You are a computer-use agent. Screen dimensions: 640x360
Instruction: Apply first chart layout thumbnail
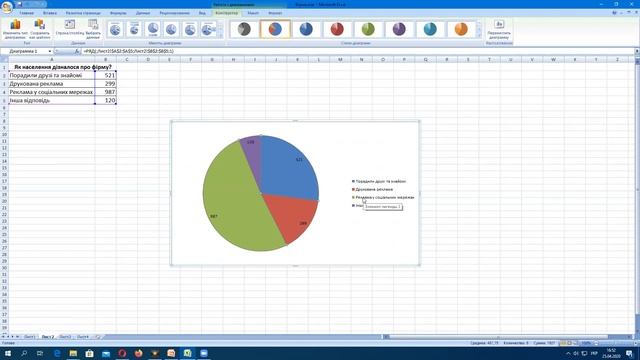click(115, 29)
